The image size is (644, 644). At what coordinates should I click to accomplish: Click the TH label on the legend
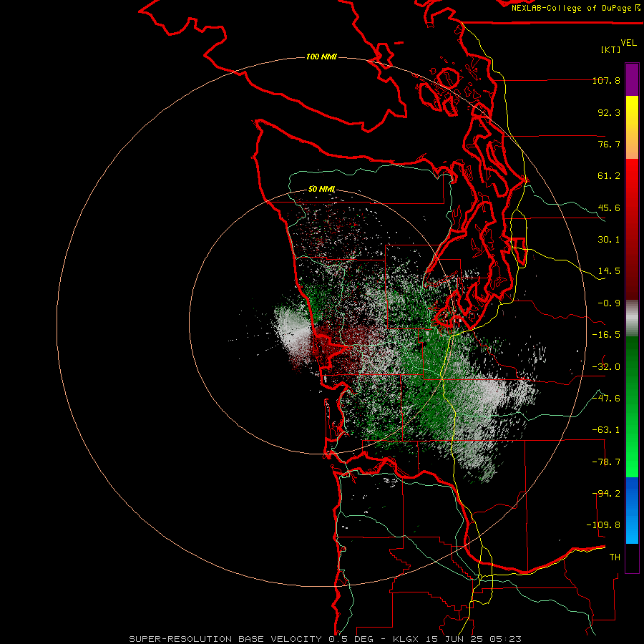pos(615,557)
